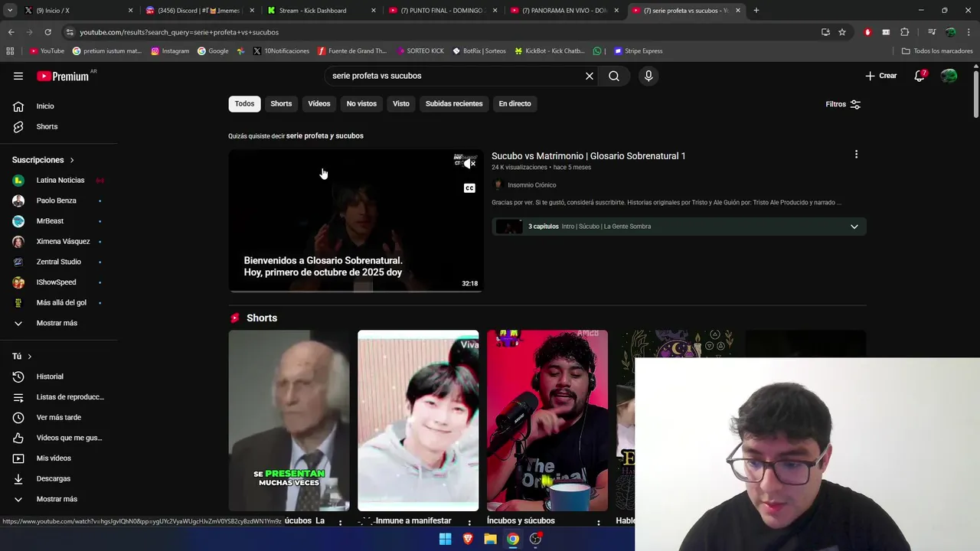Open the Íncubos y súcubos short

(x=547, y=420)
